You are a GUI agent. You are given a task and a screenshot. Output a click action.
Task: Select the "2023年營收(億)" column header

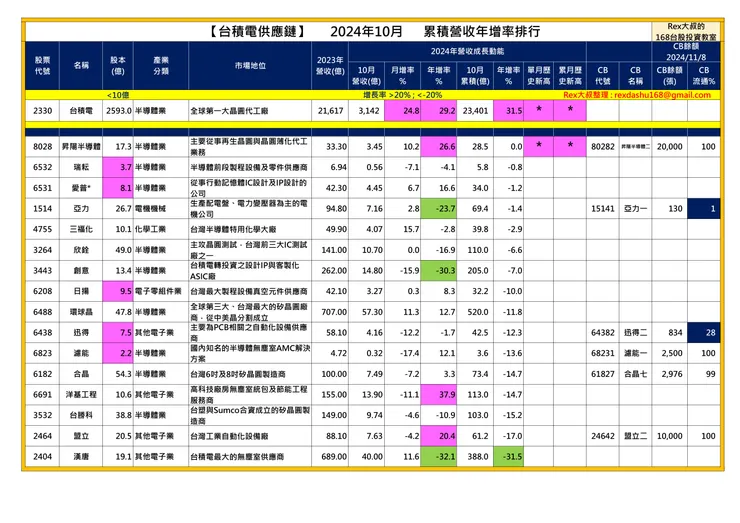tap(330, 66)
